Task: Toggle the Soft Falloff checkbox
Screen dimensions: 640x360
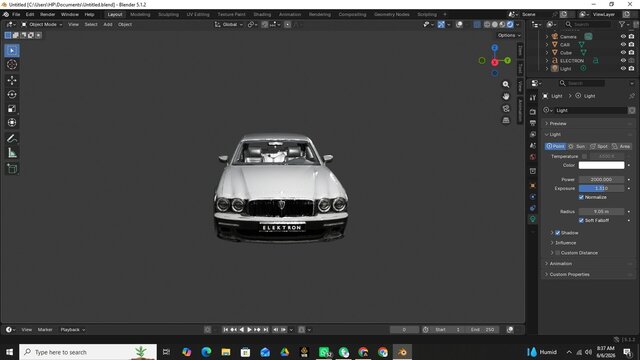Action: pos(581,220)
